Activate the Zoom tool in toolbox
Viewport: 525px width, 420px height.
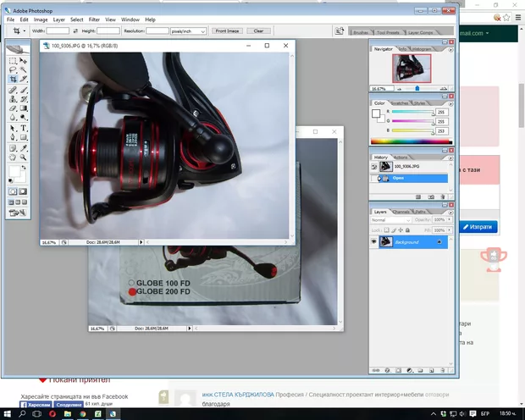[24, 156]
